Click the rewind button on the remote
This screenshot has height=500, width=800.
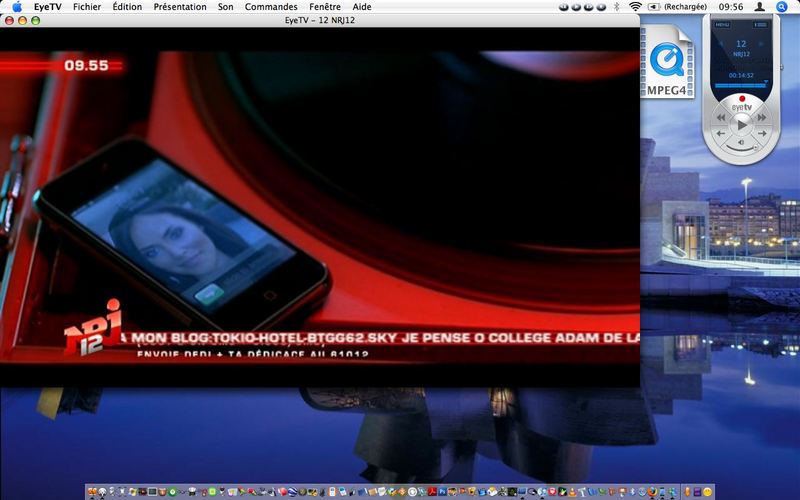tap(721, 117)
